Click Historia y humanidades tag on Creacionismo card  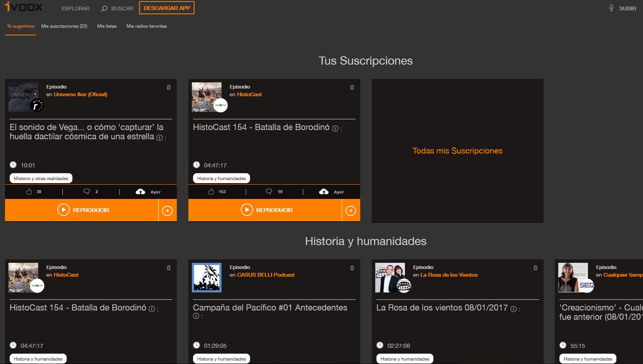click(588, 359)
